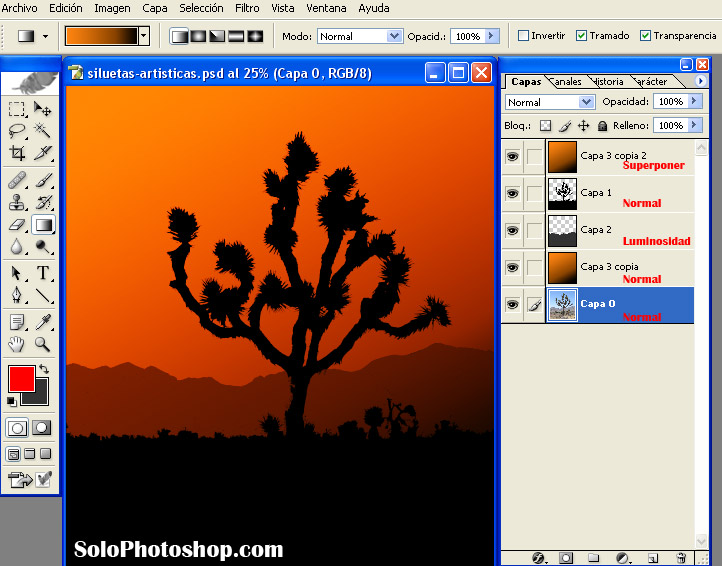The image size is (722, 566).
Task: Expand the gradient picker dropdown arrow
Action: 144,36
